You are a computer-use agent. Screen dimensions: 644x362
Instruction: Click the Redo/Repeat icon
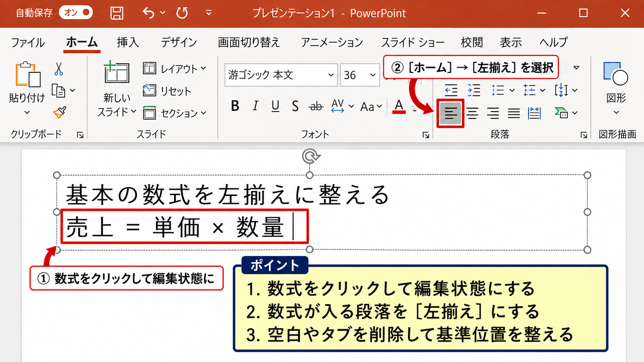click(182, 13)
